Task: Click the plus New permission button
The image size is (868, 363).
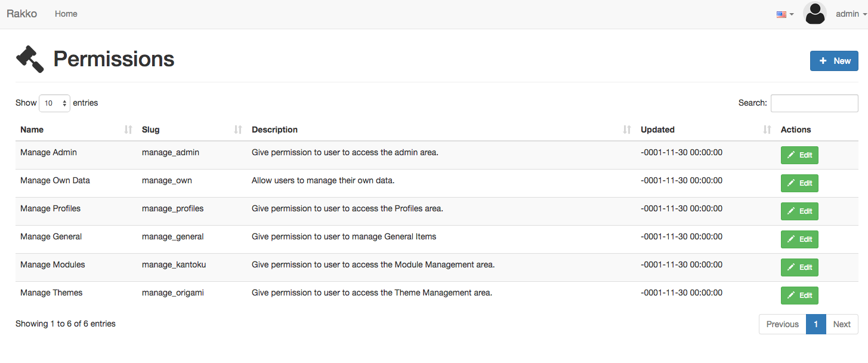Action: click(833, 61)
